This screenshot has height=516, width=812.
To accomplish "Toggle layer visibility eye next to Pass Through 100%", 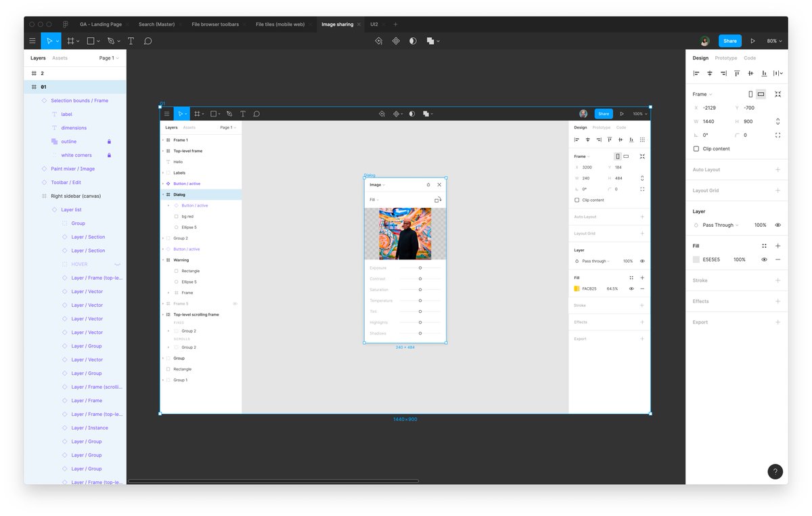I will click(777, 225).
